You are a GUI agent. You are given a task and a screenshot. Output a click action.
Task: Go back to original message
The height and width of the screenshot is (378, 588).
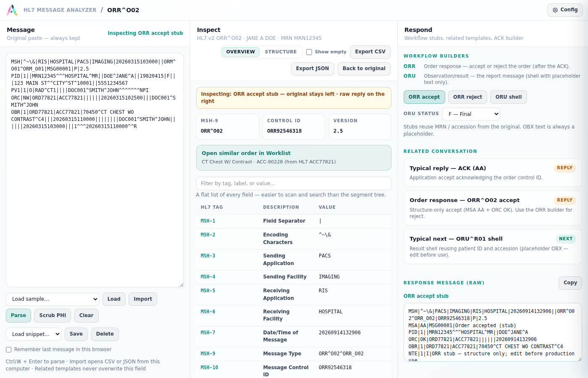click(x=364, y=68)
